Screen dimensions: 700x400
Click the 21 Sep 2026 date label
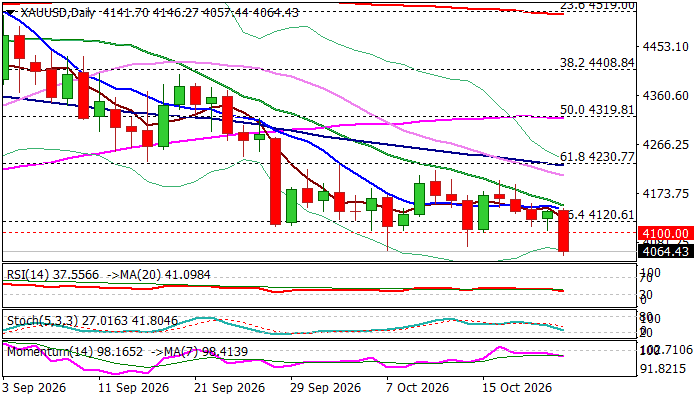pos(229,388)
